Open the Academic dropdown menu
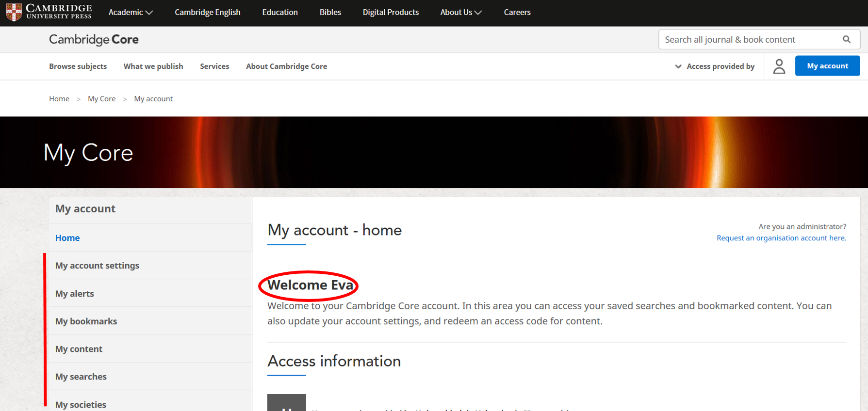 pos(131,12)
